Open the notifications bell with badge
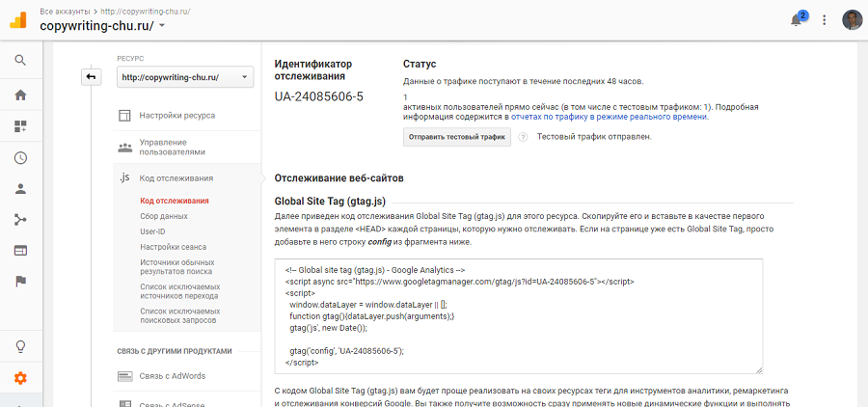868x407 pixels. (x=797, y=19)
